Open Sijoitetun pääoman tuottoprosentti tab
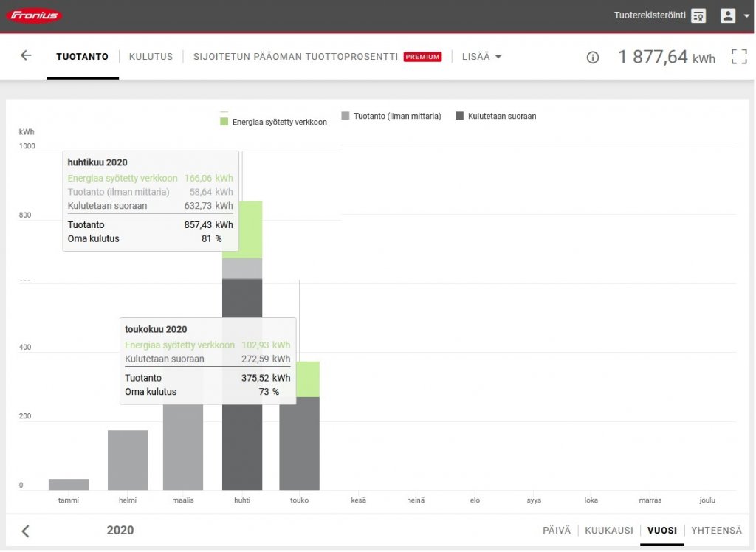The image size is (756, 552). [295, 57]
